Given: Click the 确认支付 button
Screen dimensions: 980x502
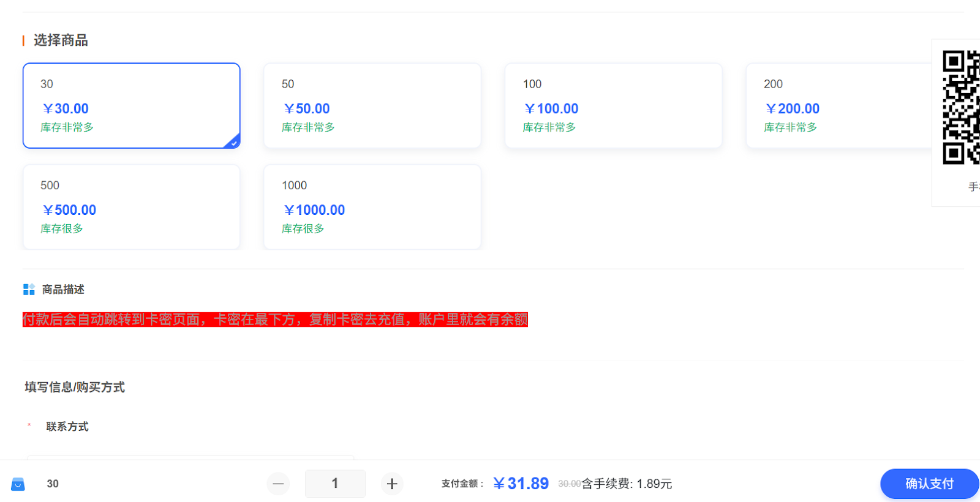Looking at the screenshot, I should point(930,484).
